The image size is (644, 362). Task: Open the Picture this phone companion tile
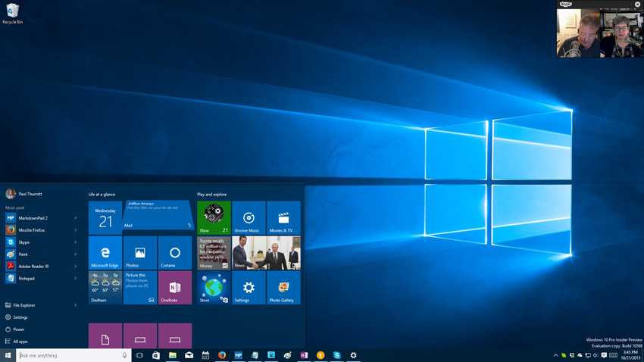[x=140, y=287]
